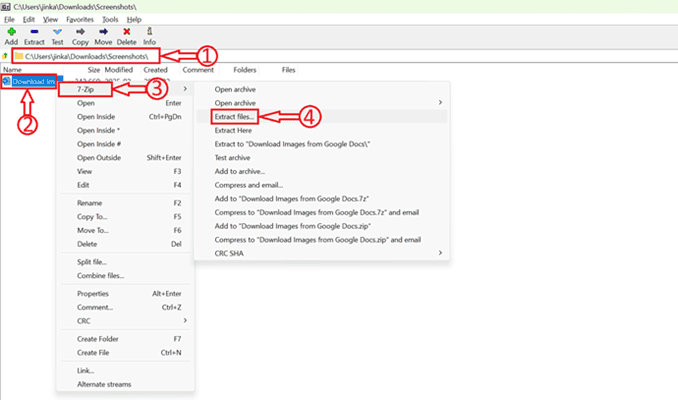Viewport: 678px width, 400px height.
Task: Select Extract to "Download Images from Google Docs\"
Action: coord(322,144)
